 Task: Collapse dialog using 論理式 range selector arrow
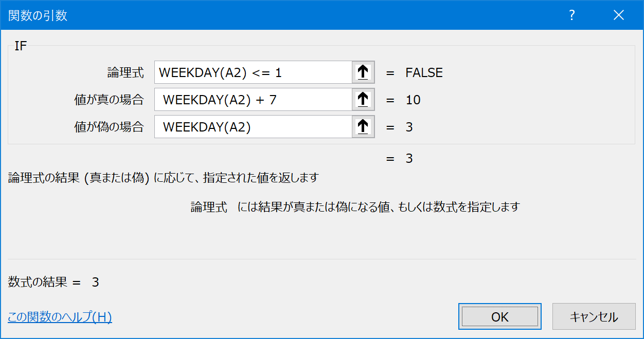coord(363,72)
